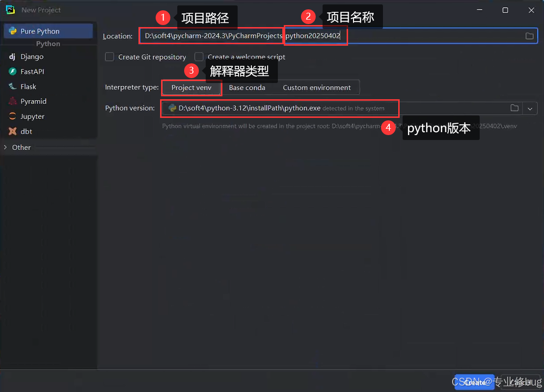Click the python.exe interpreter Python icon
This screenshot has width=544, height=392.
pos(172,108)
